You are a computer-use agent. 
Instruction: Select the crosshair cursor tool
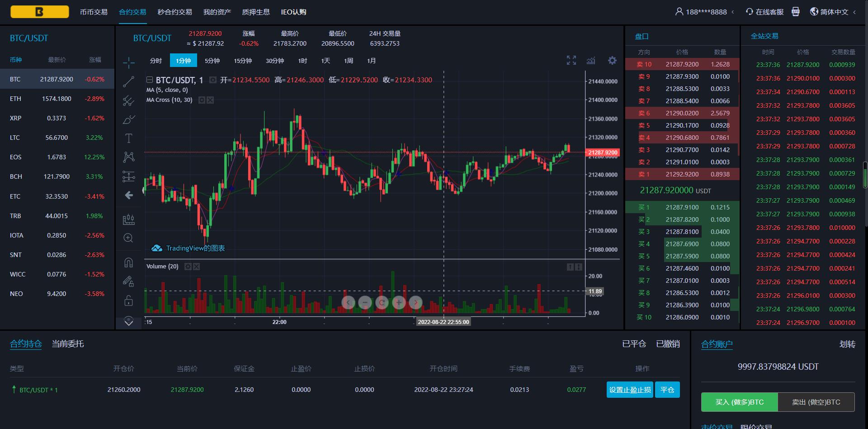pos(129,62)
